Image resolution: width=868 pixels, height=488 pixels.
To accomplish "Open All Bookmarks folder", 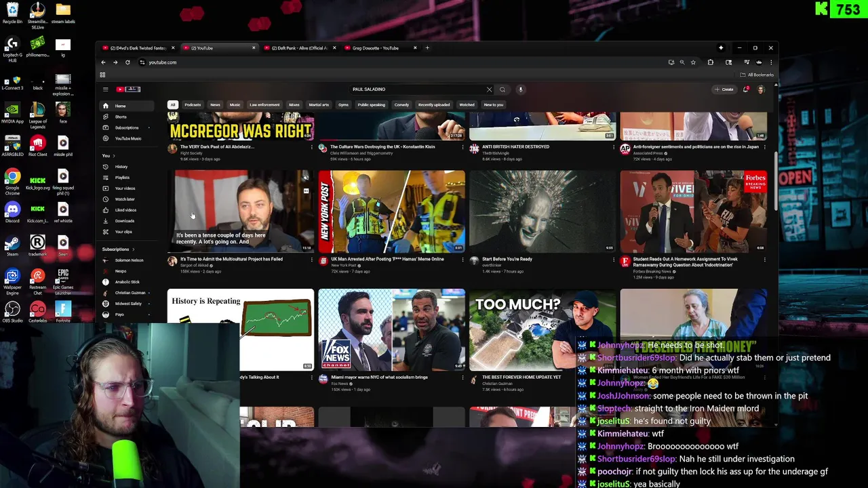I will click(757, 75).
